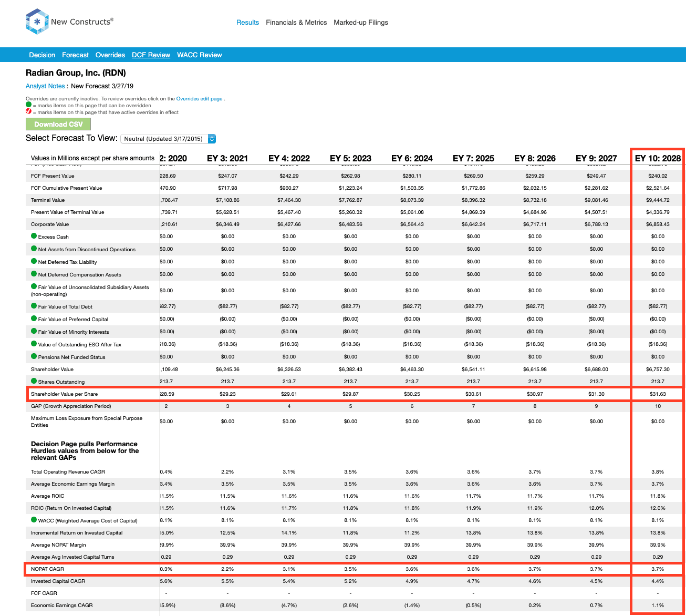Image resolution: width=686 pixels, height=616 pixels.
Task: Open the Select Forecast To View dropdown
Action: tap(168, 139)
